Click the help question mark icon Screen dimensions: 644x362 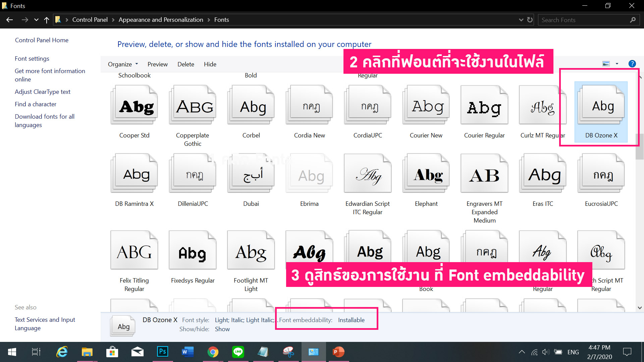coord(632,64)
